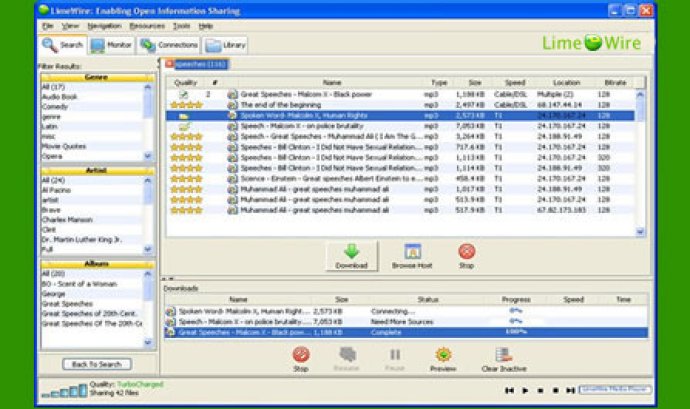
Task: Click progress icon of 'Need More Sources' download
Action: click(516, 322)
